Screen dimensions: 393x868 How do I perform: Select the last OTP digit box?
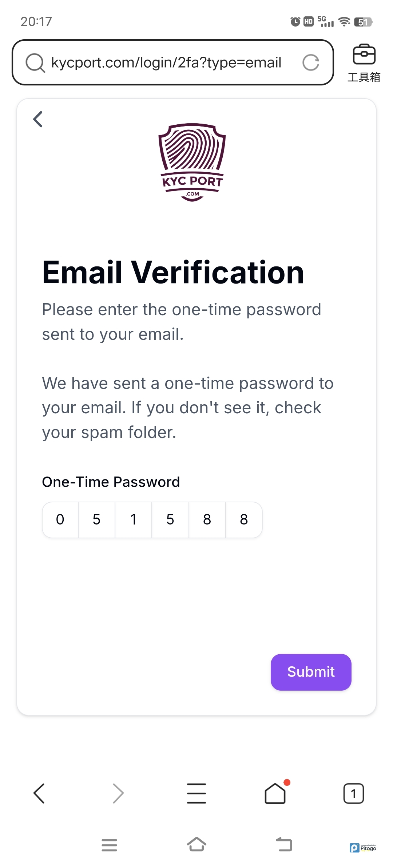click(x=244, y=520)
